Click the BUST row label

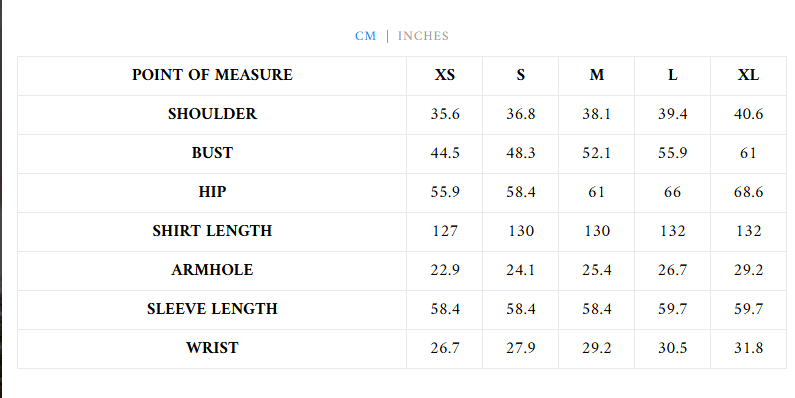click(x=212, y=153)
